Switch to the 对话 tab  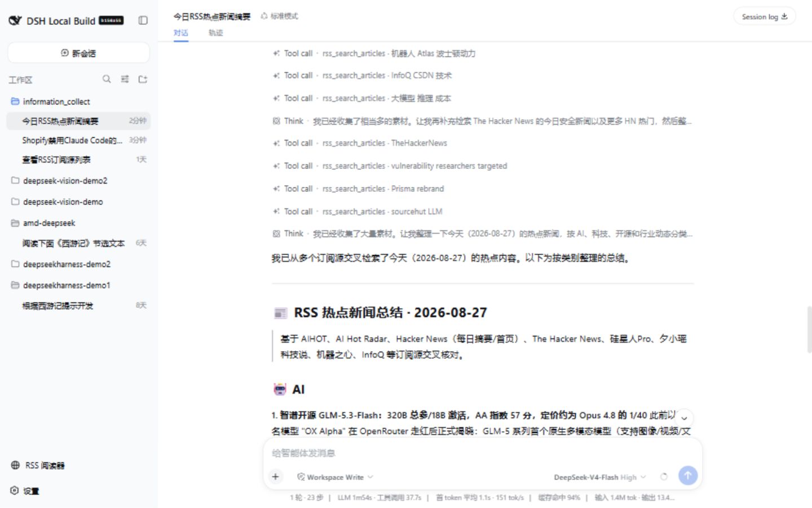[180, 33]
